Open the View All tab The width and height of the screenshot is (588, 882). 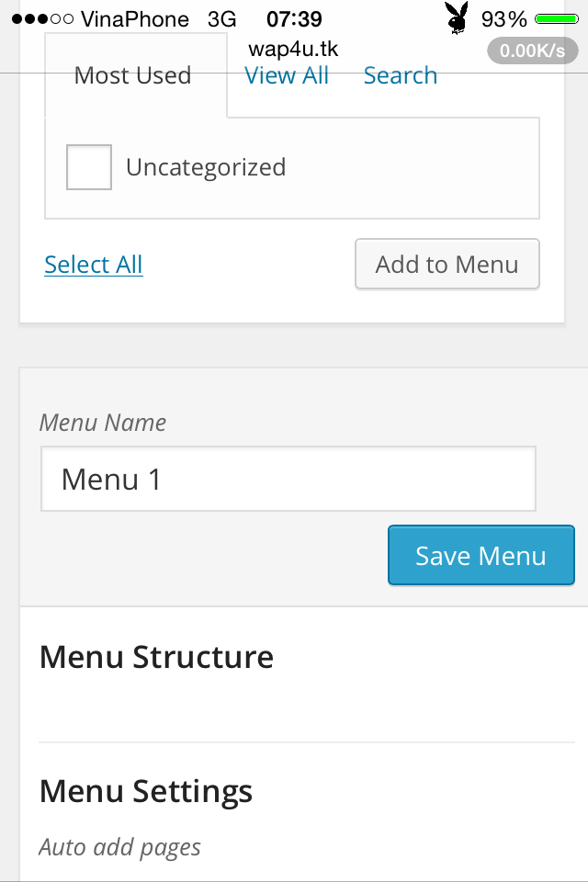[x=287, y=75]
